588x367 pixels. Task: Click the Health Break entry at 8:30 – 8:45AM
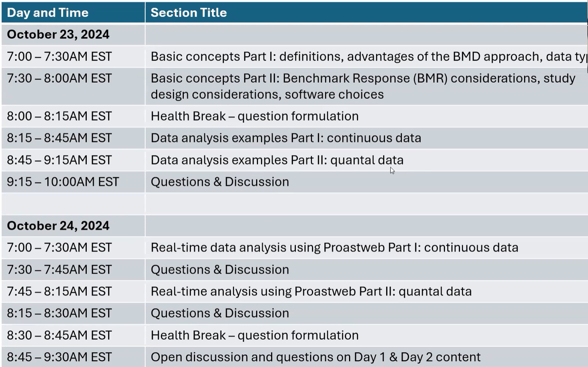click(254, 335)
